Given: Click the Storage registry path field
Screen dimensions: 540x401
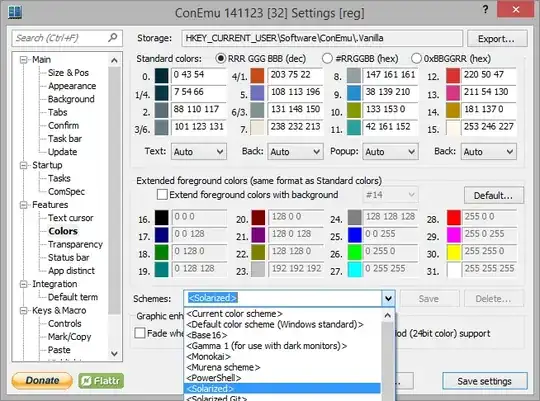Looking at the screenshot, I should coord(322,38).
